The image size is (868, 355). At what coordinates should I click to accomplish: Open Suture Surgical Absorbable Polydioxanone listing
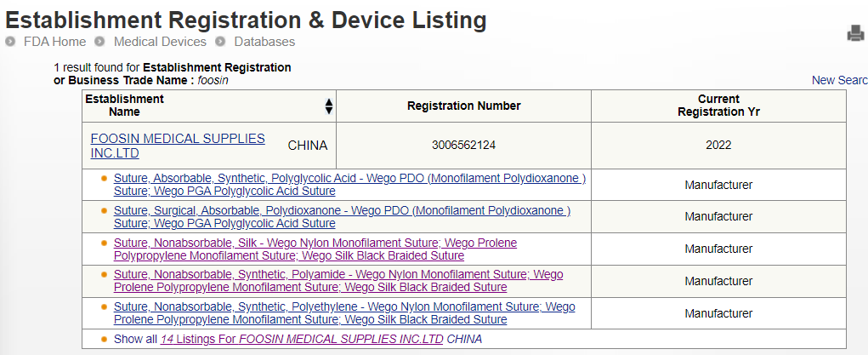click(342, 217)
